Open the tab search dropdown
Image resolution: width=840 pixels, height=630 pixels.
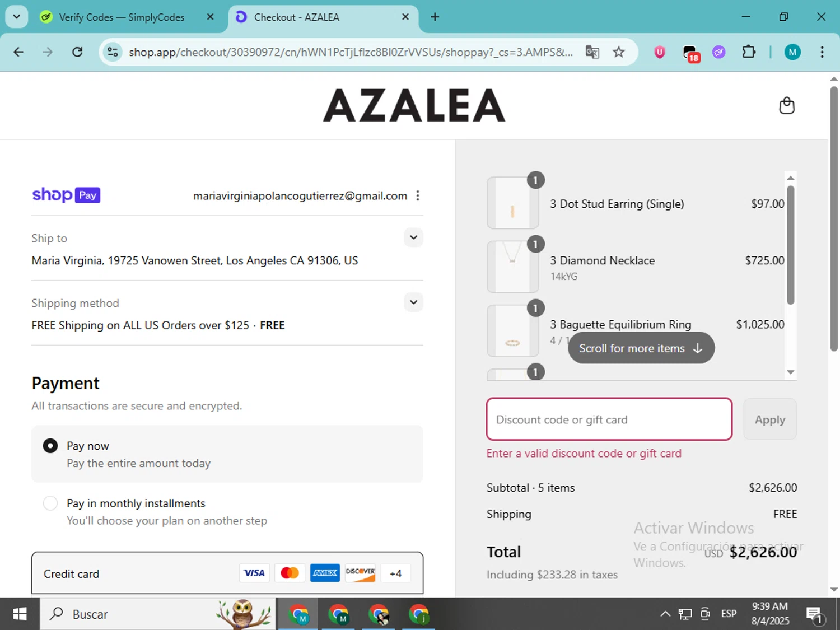[17, 17]
